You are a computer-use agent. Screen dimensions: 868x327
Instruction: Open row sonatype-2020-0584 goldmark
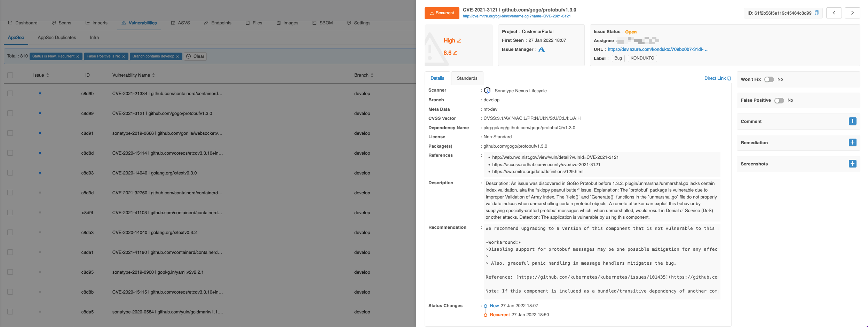click(x=167, y=312)
